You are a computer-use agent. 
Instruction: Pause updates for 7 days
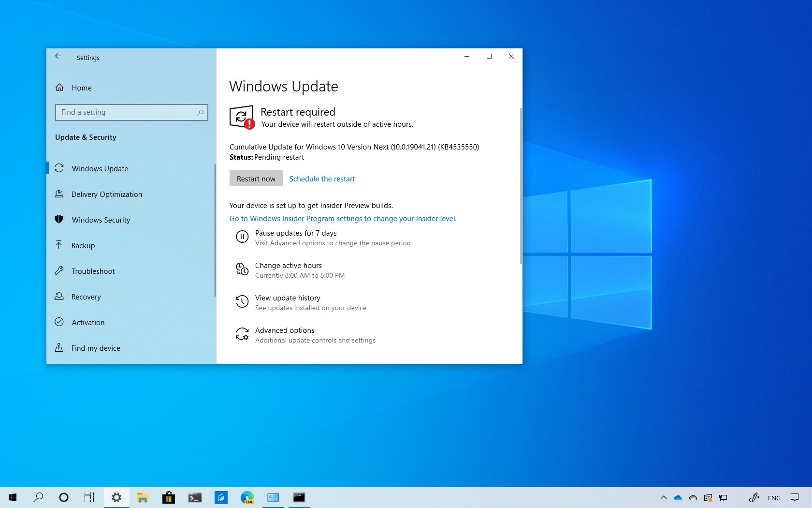pos(296,233)
